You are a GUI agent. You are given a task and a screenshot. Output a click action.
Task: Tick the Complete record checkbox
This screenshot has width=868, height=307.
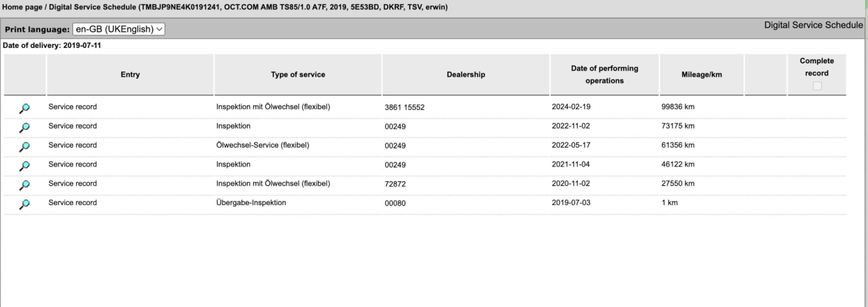[x=817, y=86]
